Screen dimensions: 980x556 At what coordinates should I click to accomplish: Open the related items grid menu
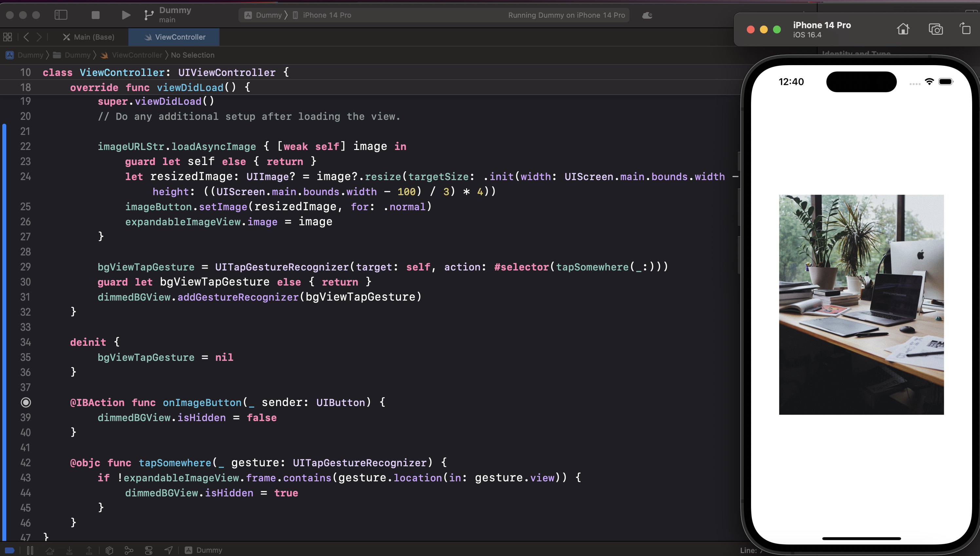tap(8, 37)
